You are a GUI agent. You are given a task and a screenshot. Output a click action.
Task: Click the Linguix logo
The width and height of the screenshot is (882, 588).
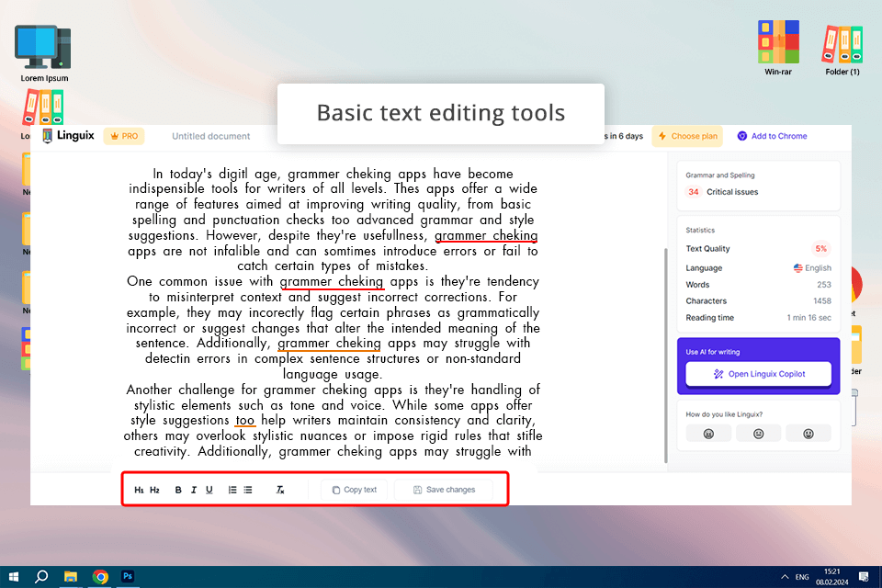[68, 136]
